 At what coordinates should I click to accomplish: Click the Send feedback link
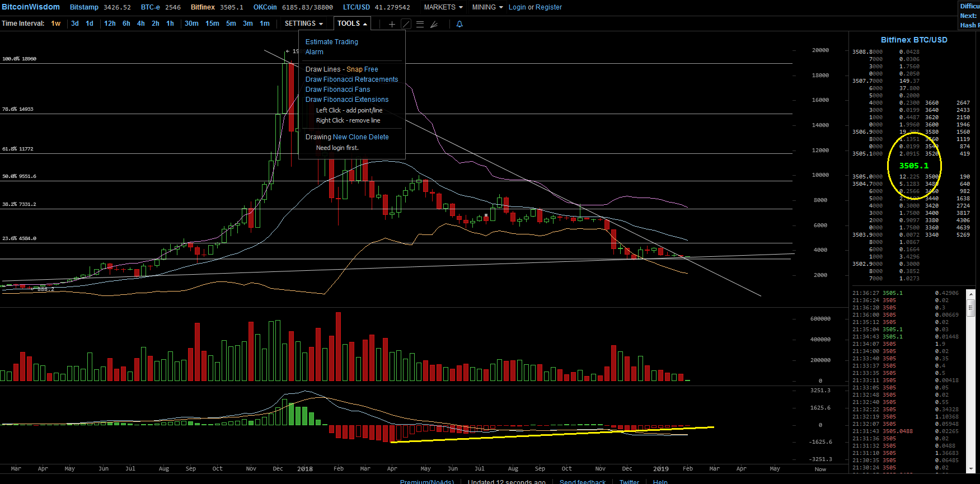[583, 482]
